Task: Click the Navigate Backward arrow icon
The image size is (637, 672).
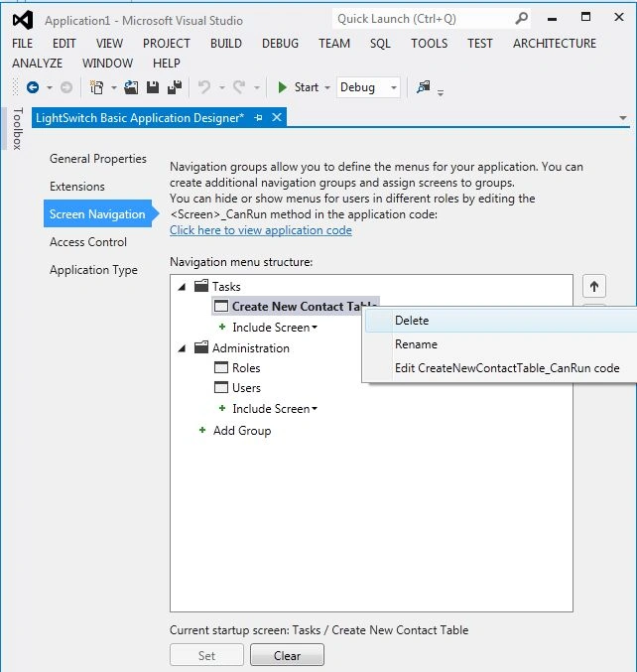Action: tap(33, 87)
